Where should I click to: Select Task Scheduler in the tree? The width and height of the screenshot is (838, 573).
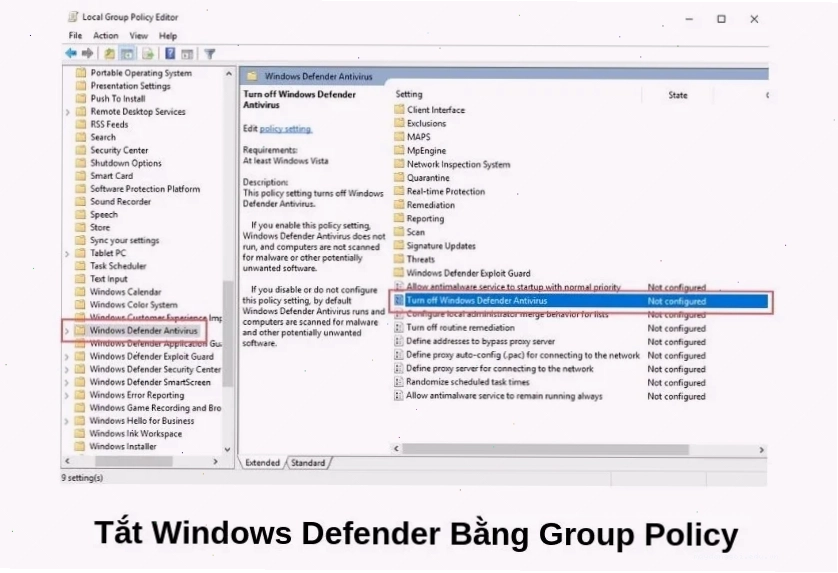pyautogui.click(x=118, y=266)
